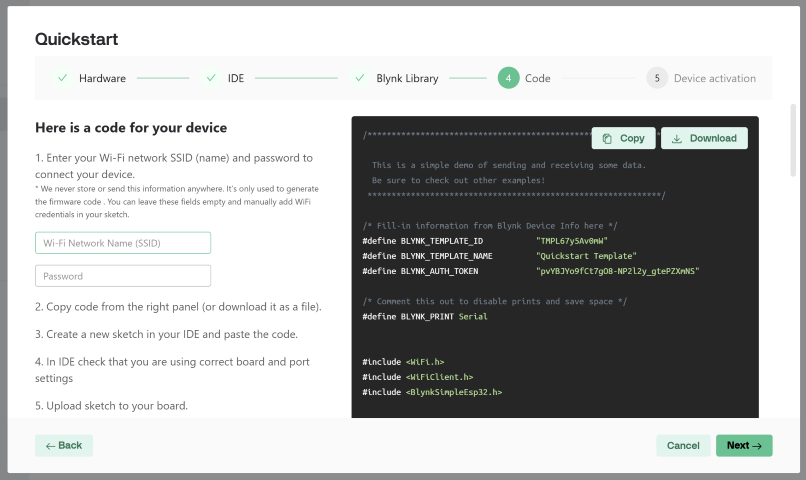Click the "Quickstart Template" string in code

[x=586, y=256]
